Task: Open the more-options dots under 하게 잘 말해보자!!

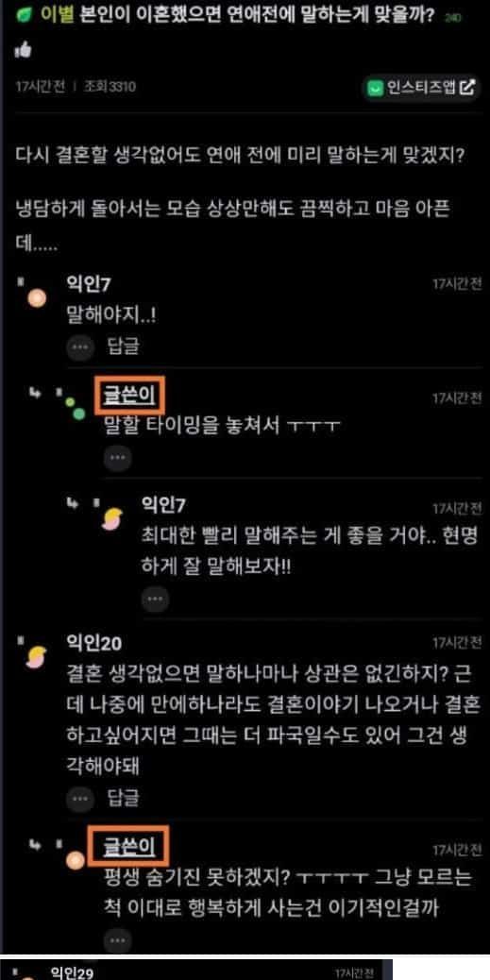Action: pos(155,599)
